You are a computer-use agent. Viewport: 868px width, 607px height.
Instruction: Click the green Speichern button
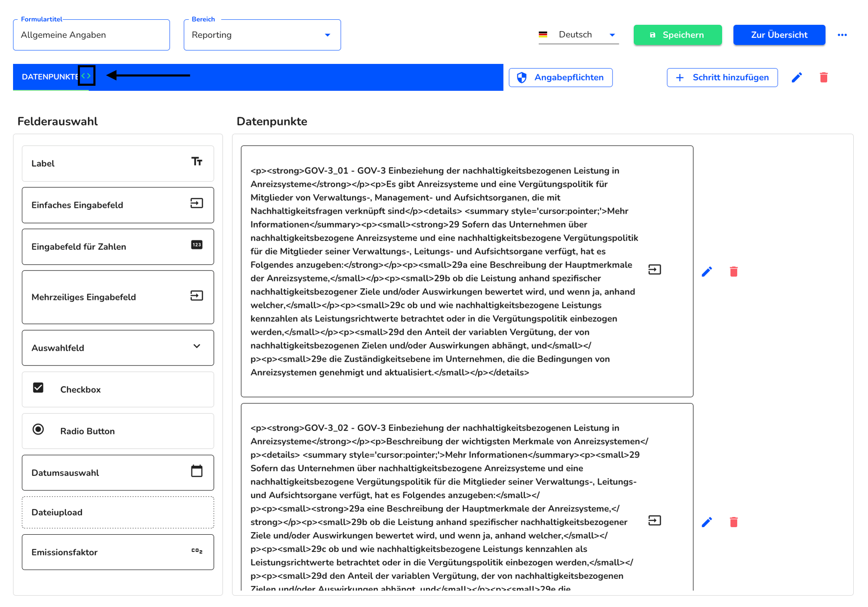tap(678, 35)
